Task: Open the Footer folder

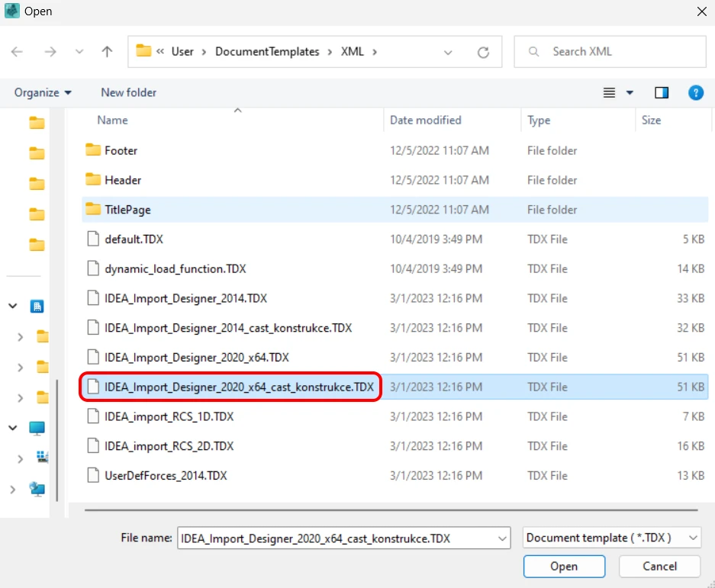Action: (121, 150)
